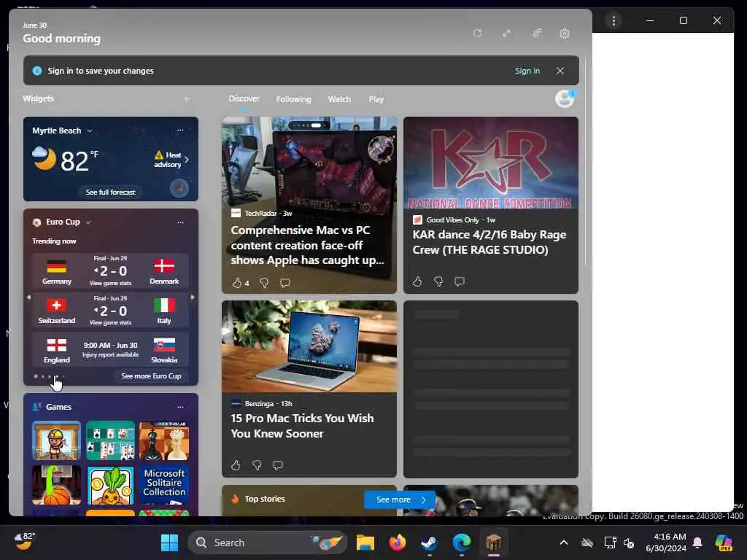This screenshot has width=747, height=560.
Task: Go to previous Euro Cup page arrow
Action: coord(28,297)
